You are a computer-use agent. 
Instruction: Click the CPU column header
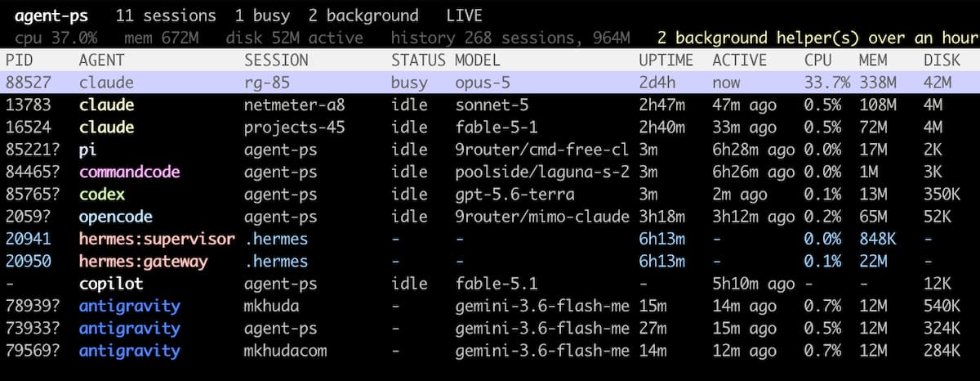tap(817, 61)
